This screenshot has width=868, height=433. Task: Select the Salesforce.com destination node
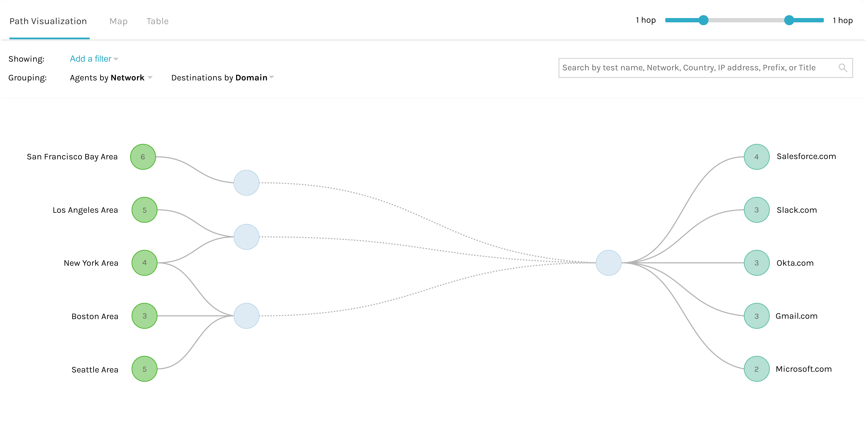(x=756, y=157)
